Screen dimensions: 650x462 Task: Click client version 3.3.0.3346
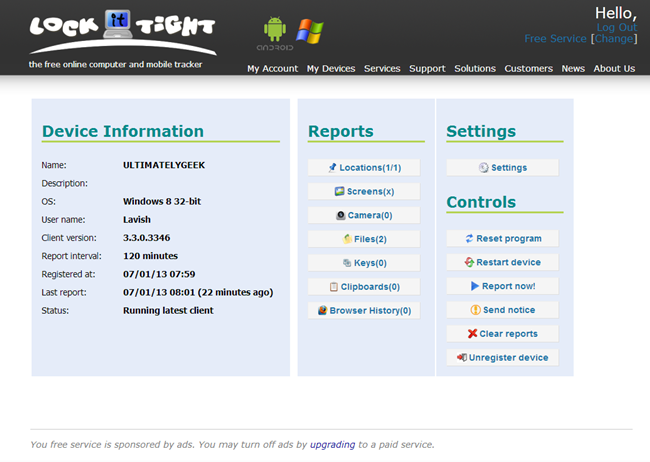tap(146, 238)
